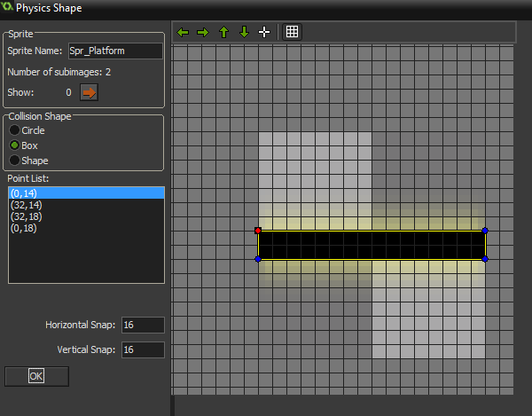Show next subimage with orange arrow
532x416 pixels.
tap(89, 91)
